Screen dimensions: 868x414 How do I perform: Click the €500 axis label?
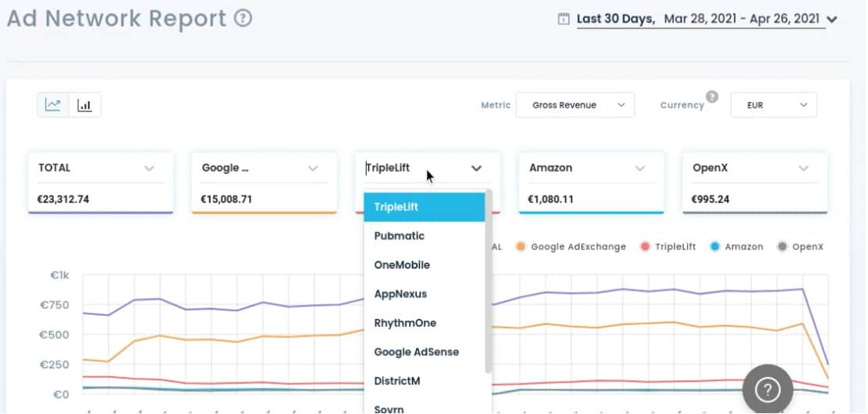[x=53, y=335]
